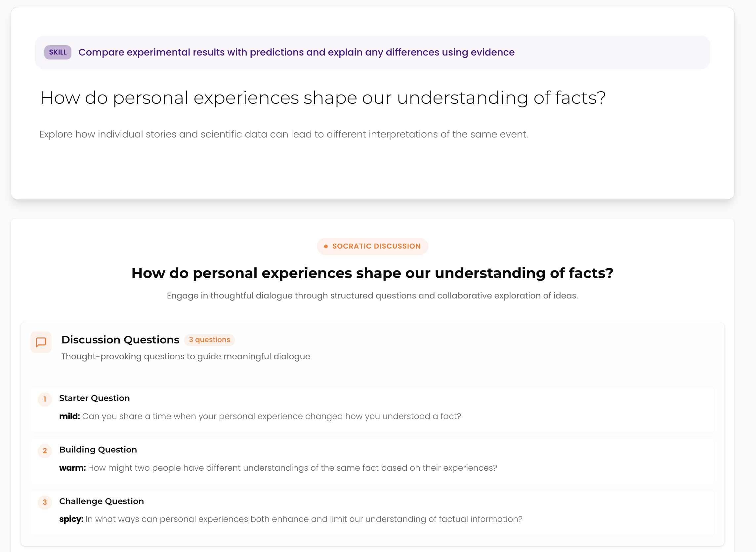This screenshot has height=552, width=756.
Task: Open the Building Question card
Action: [372, 461]
